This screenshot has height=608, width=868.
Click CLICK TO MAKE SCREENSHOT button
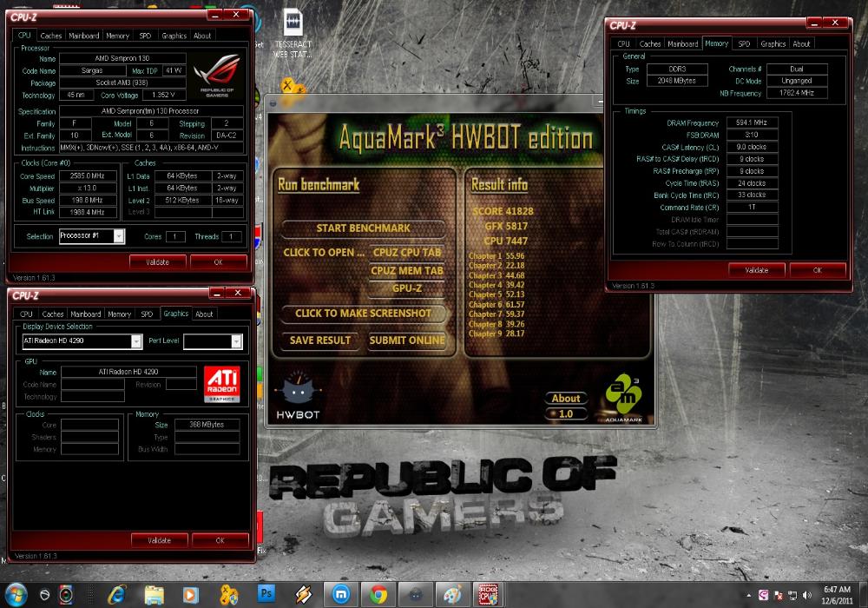click(x=363, y=314)
